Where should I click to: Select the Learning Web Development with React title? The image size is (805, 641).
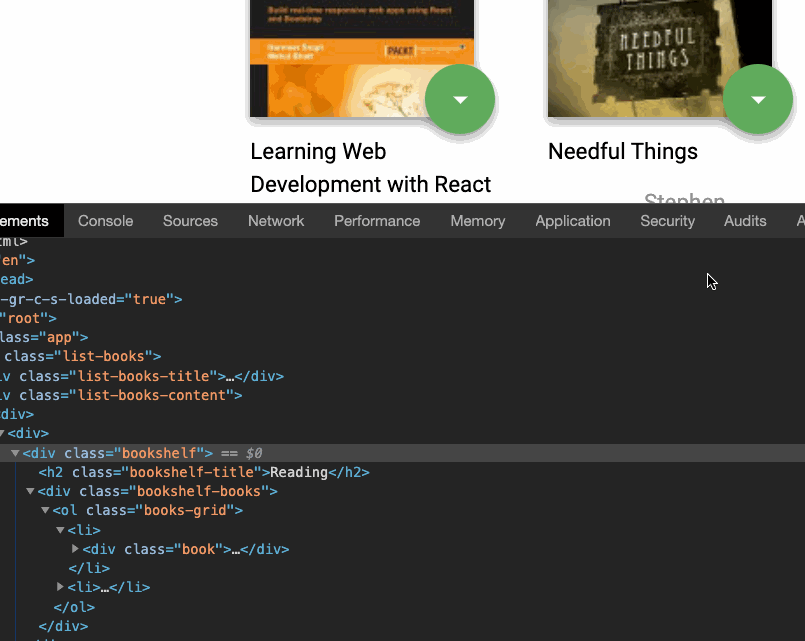point(371,168)
